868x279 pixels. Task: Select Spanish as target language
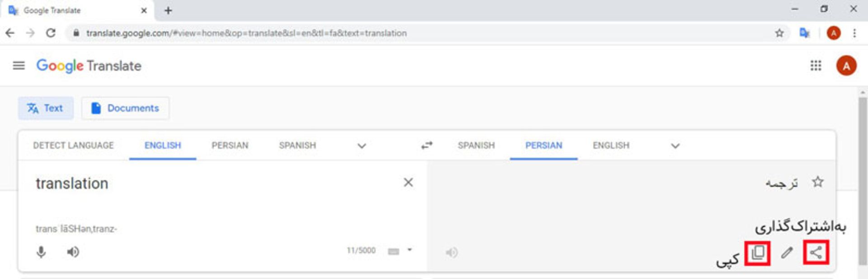(x=476, y=145)
